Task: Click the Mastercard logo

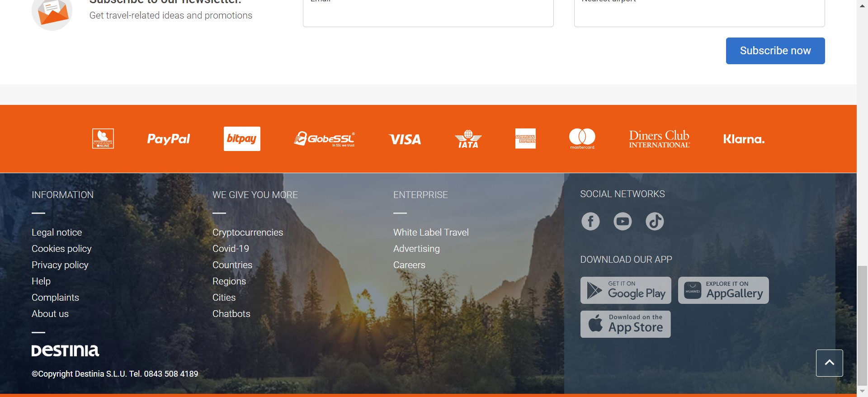Action: click(582, 139)
